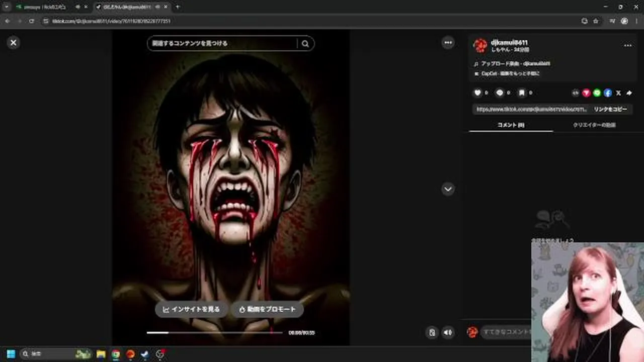This screenshot has width=644, height=362.
Task: Switch to コメント comments tab
Action: click(x=511, y=125)
